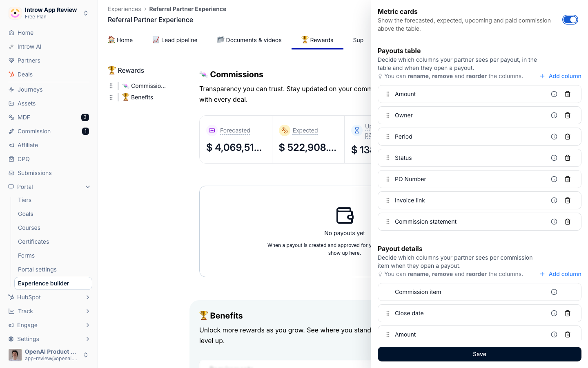Open the MDF sidebar item
This screenshot has height=368, width=588.
click(49, 117)
